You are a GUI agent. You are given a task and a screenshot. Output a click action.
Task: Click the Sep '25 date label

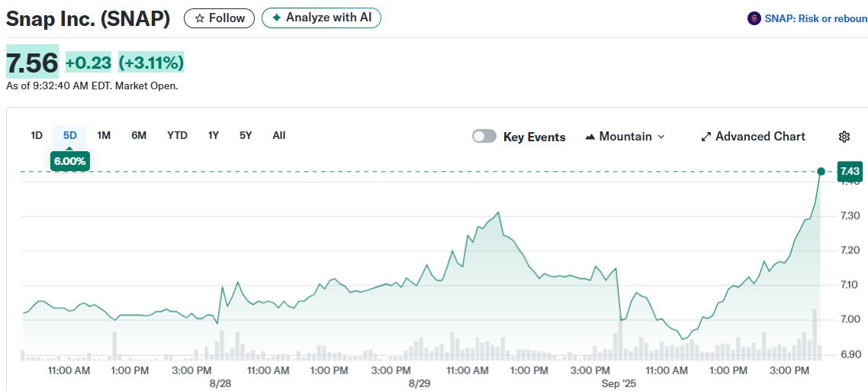[x=620, y=383]
